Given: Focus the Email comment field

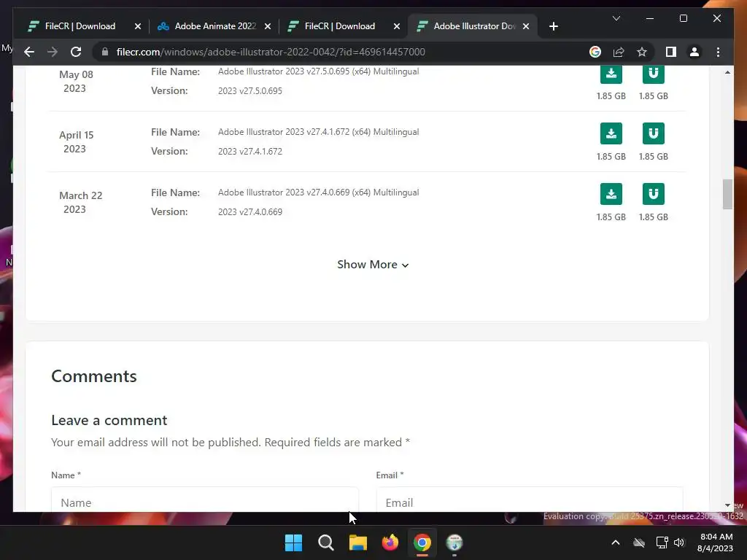Looking at the screenshot, I should tap(530, 499).
